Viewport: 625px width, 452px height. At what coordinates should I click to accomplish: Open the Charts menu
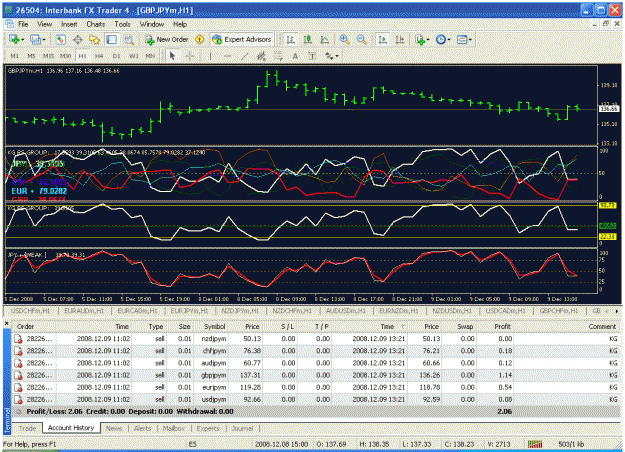point(96,24)
